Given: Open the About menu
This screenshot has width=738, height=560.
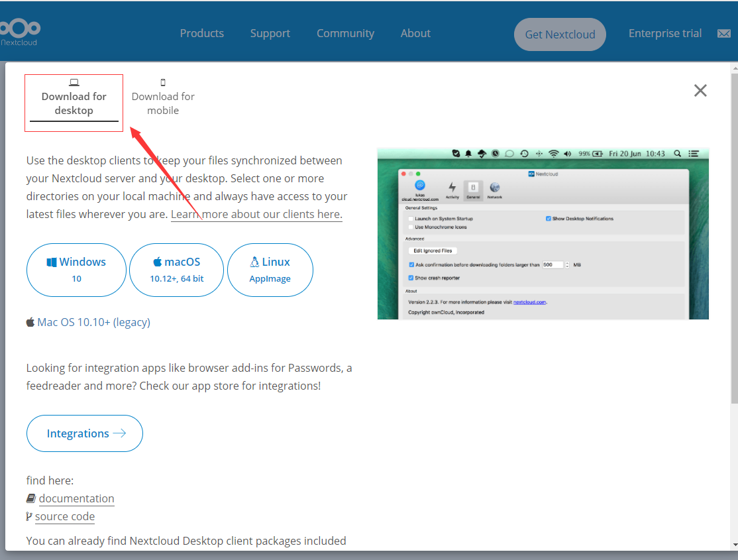Looking at the screenshot, I should (x=415, y=33).
